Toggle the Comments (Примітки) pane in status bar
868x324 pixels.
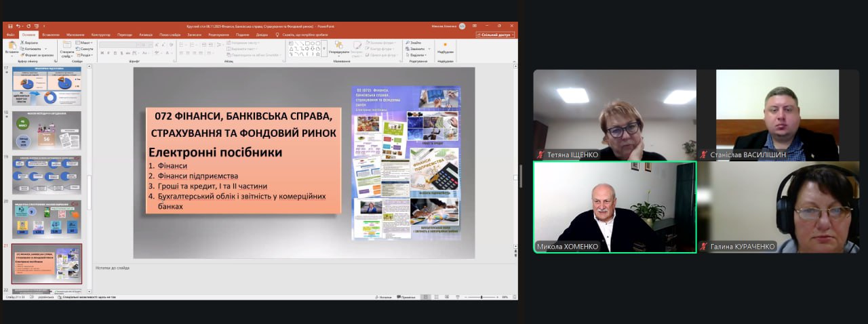tap(407, 297)
